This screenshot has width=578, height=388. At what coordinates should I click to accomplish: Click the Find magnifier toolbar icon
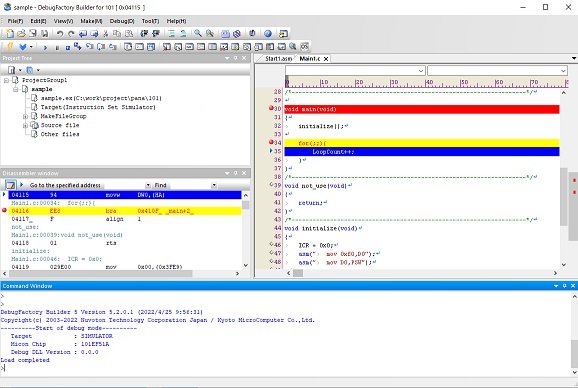click(x=198, y=34)
